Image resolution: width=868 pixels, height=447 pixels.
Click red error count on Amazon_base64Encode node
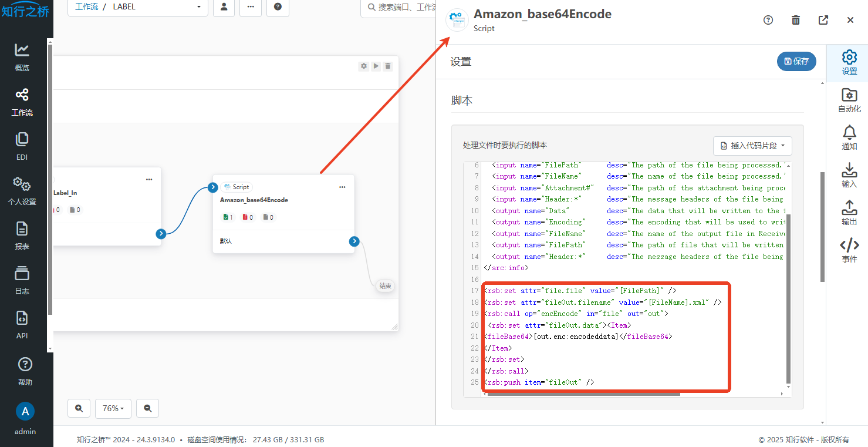click(248, 217)
